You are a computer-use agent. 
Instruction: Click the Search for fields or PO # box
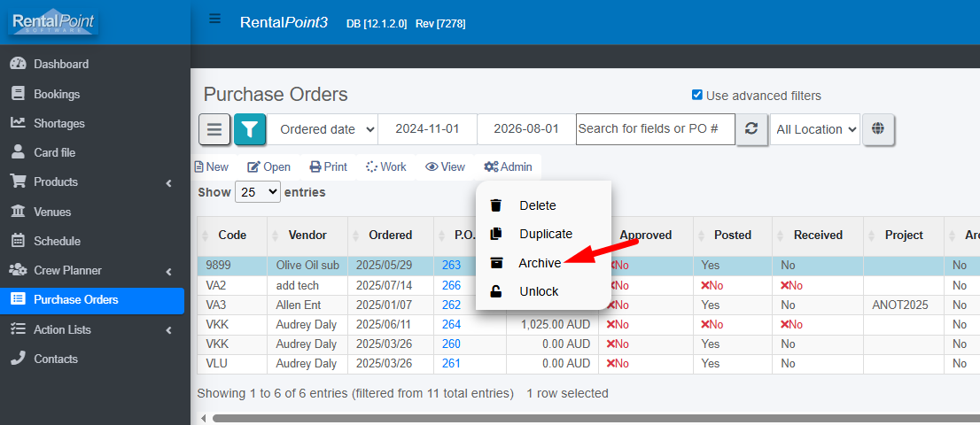click(x=655, y=129)
